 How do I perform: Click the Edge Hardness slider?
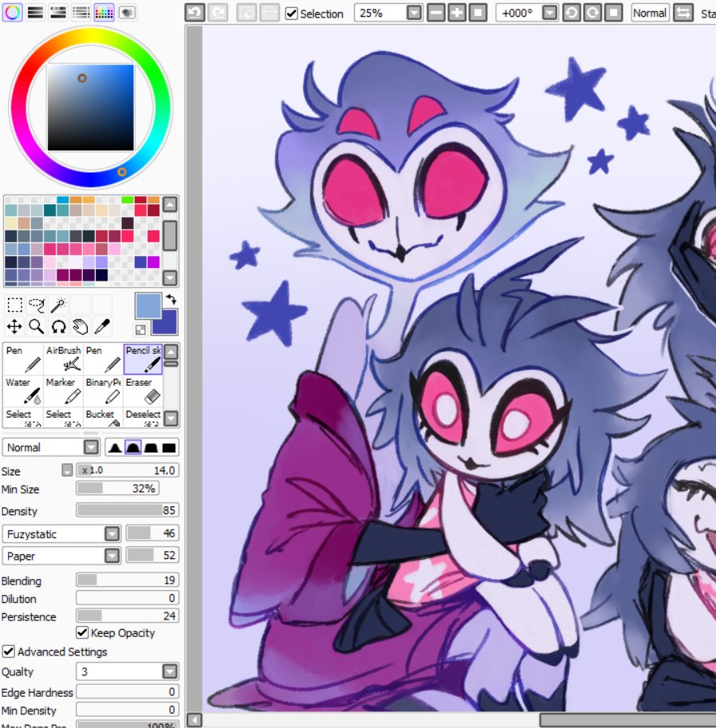pyautogui.click(x=128, y=692)
